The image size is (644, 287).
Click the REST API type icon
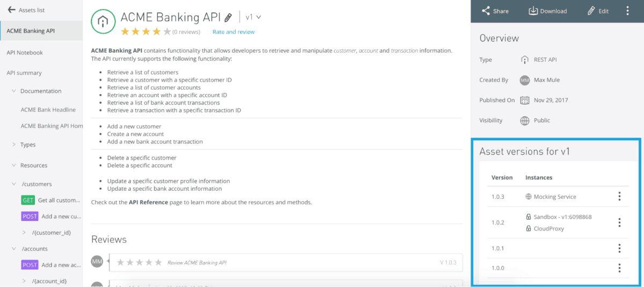(525, 60)
